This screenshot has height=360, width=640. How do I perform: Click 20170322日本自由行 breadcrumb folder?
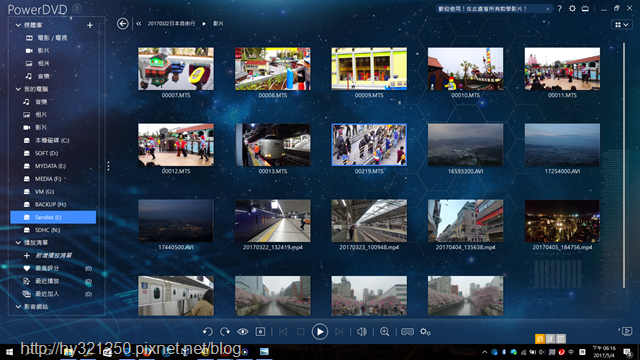171,24
